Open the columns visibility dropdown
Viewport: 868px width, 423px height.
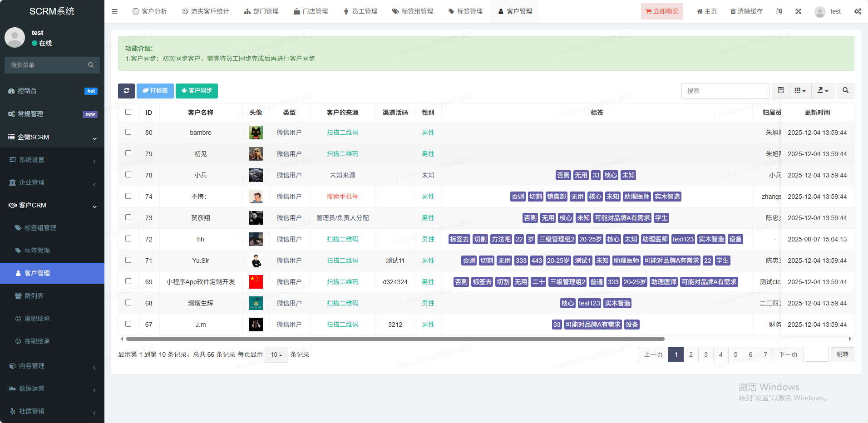pos(800,91)
